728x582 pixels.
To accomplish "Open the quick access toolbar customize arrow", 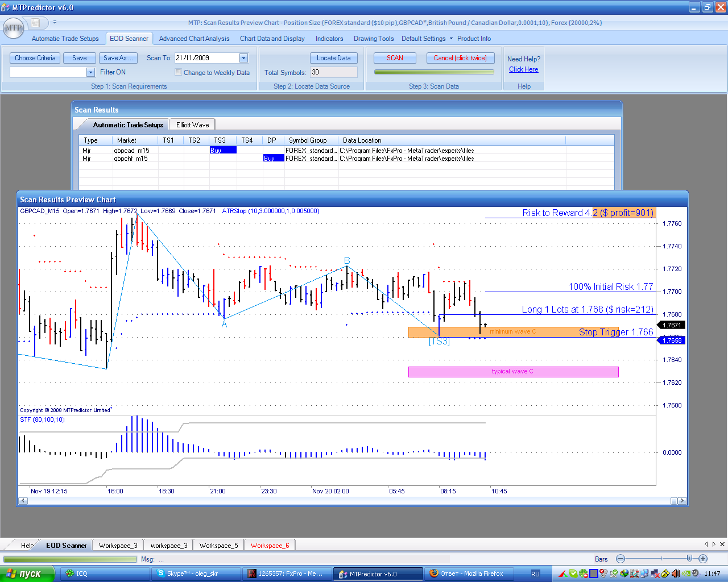I will (x=55, y=23).
